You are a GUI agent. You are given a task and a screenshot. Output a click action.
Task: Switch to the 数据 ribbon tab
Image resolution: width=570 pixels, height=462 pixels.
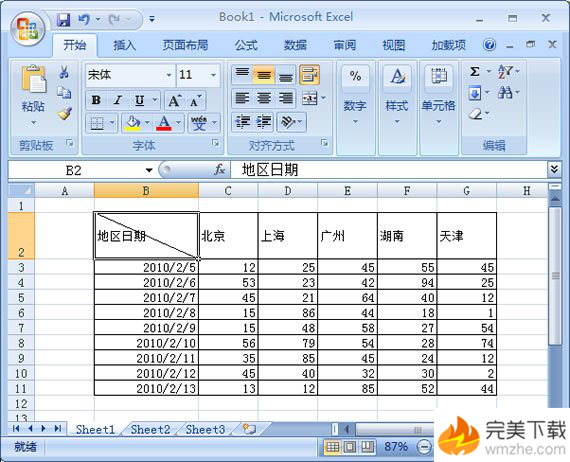pyautogui.click(x=295, y=45)
